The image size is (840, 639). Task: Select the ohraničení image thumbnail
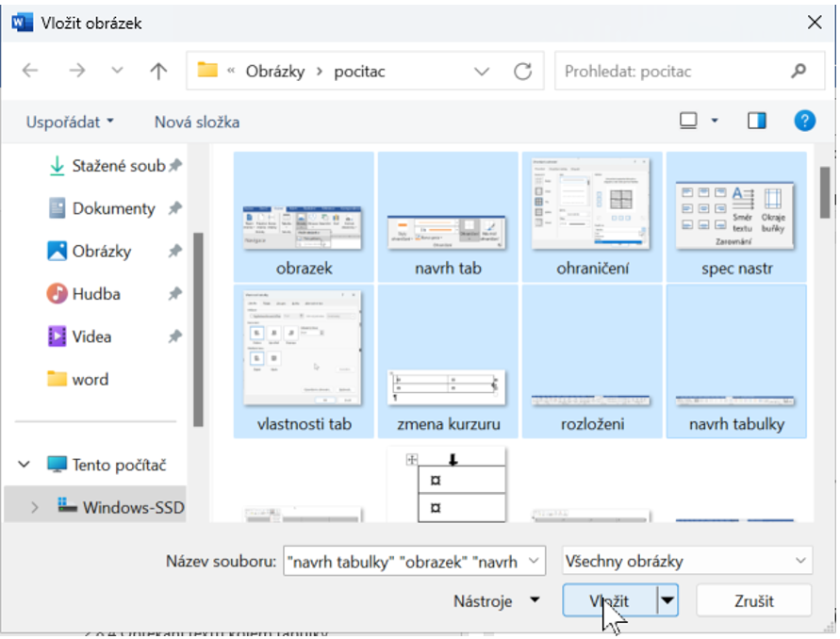(592, 217)
